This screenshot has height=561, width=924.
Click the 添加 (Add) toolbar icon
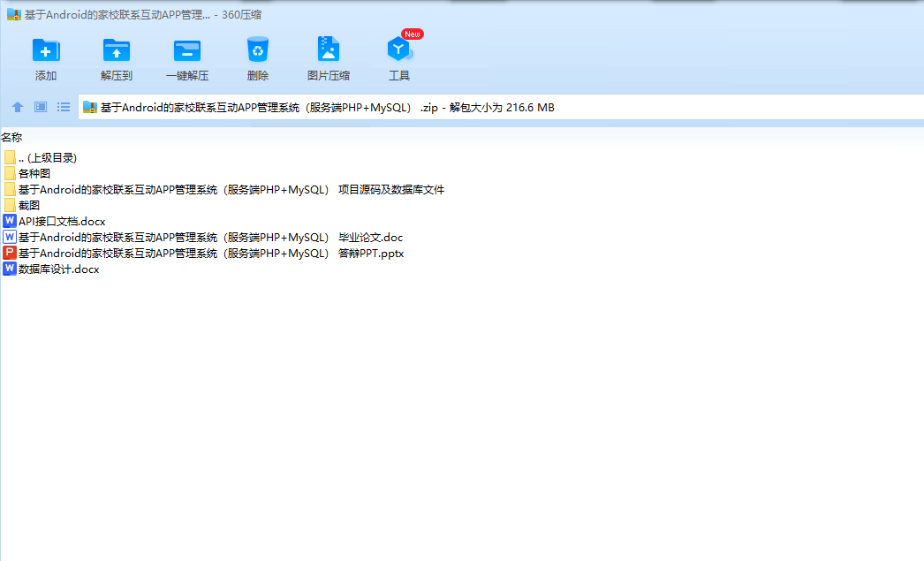(x=46, y=50)
